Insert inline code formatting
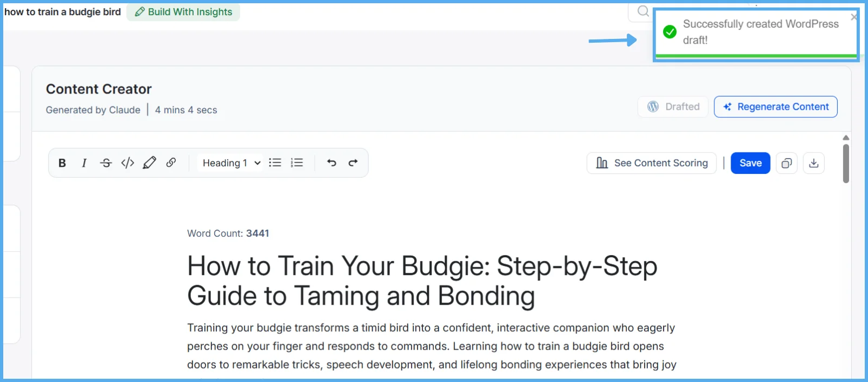868x382 pixels. [128, 163]
